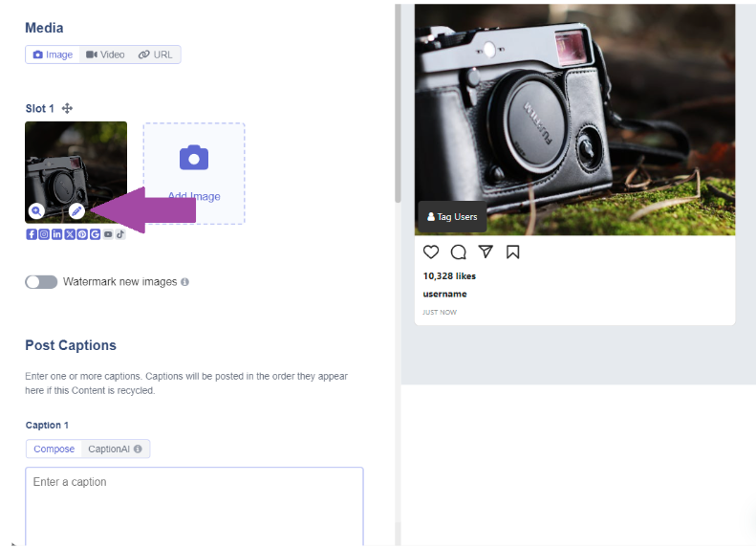
Task: Click the Add Image upload box
Action: click(x=194, y=173)
